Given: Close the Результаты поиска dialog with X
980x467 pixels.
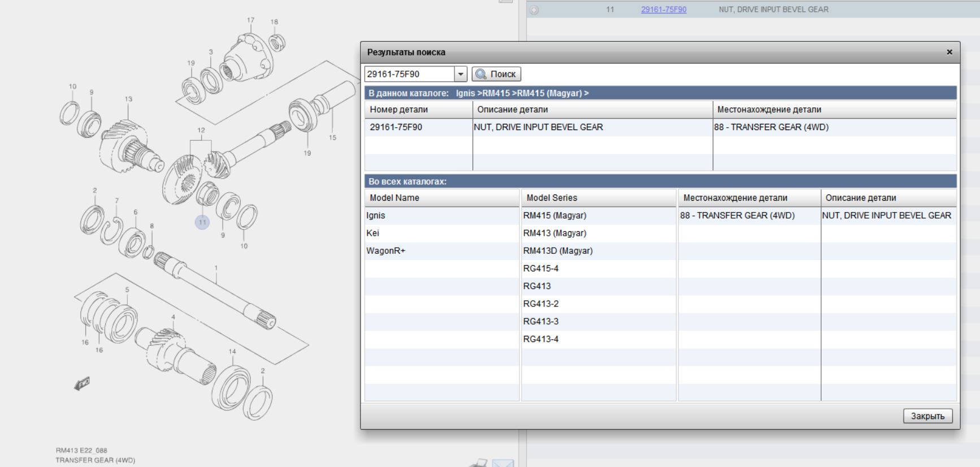Looking at the screenshot, I should (x=949, y=52).
